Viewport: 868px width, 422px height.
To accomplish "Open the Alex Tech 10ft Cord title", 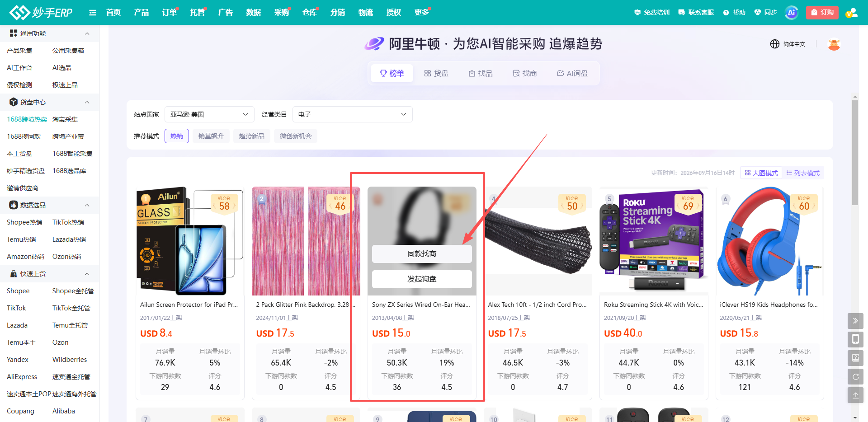I will 537,305.
